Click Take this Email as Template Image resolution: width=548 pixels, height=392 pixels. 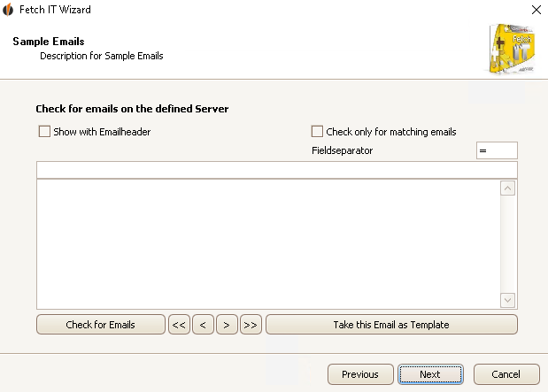tap(391, 325)
